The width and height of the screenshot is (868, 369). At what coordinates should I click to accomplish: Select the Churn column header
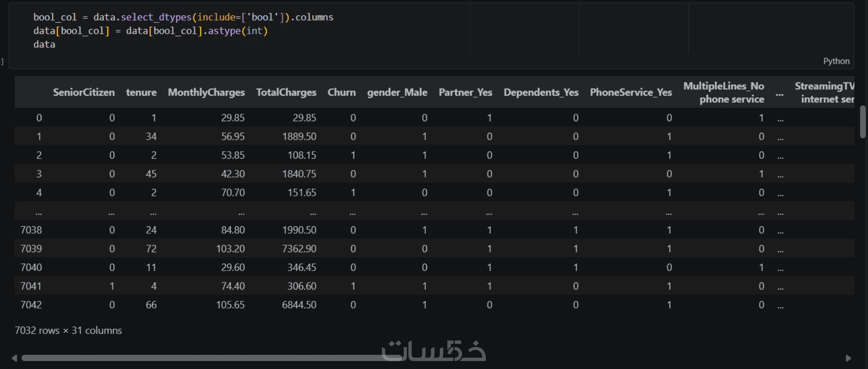341,92
